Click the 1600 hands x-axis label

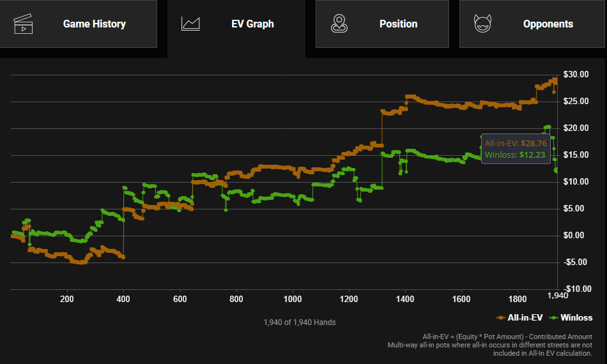(461, 299)
